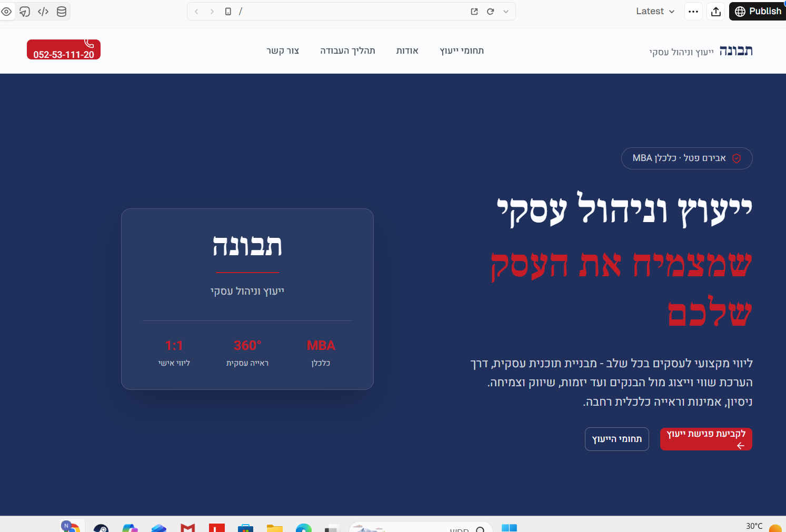The image size is (786, 532).
Task: Go forward with the right arrow
Action: click(212, 12)
